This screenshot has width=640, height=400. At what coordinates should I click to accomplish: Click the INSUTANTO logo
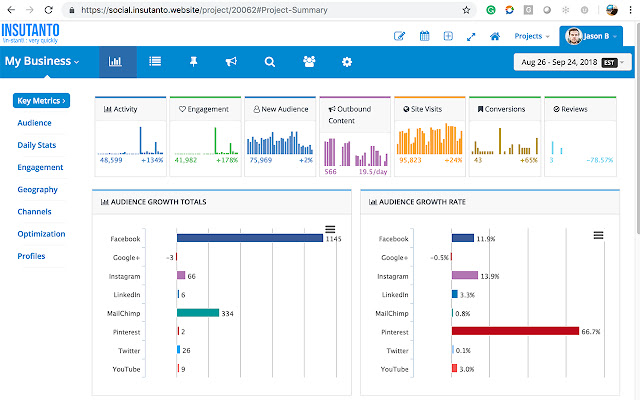click(x=30, y=33)
